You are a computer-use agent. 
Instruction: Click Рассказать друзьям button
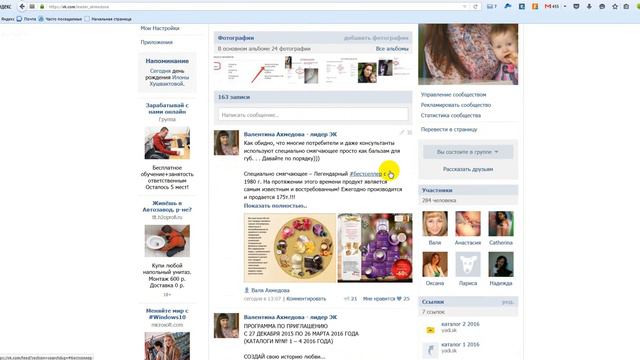pos(468,169)
